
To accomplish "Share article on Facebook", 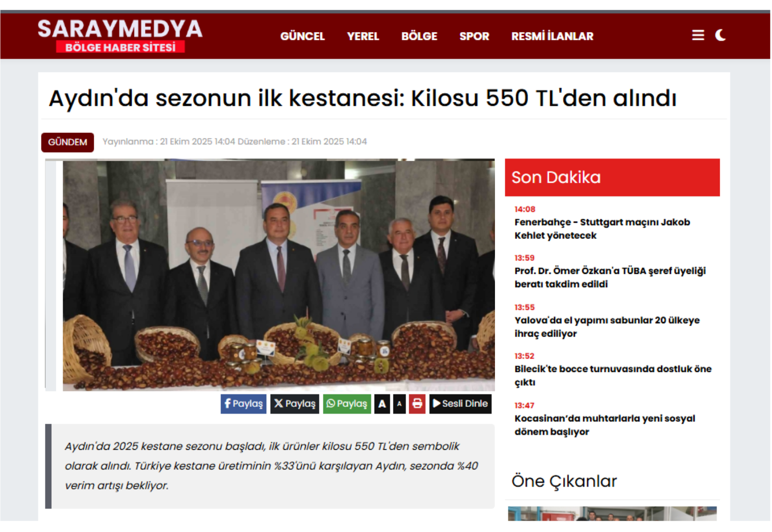I will pos(244,404).
